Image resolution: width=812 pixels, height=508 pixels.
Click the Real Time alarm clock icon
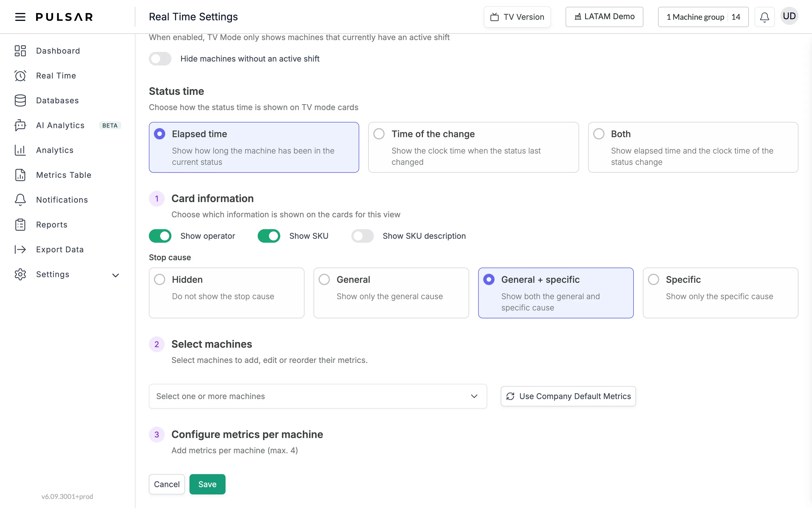(20, 76)
